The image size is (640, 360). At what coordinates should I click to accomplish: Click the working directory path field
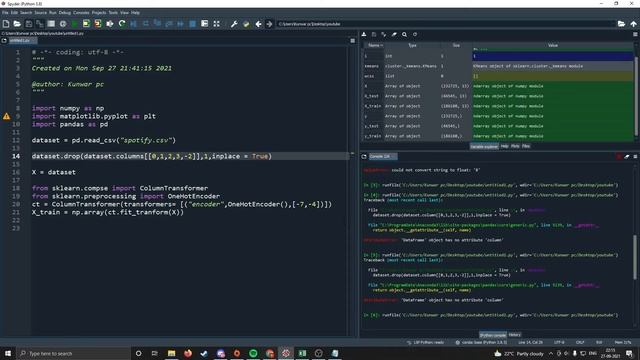click(x=445, y=24)
